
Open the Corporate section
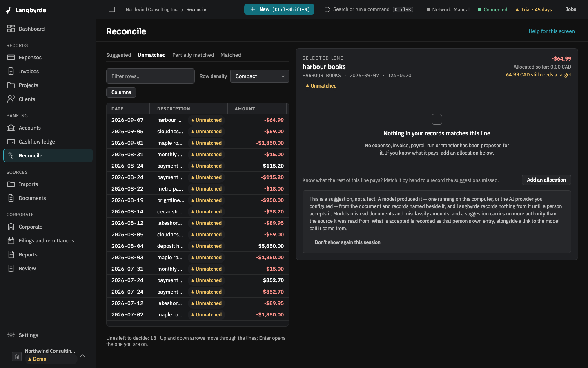pyautogui.click(x=48, y=227)
